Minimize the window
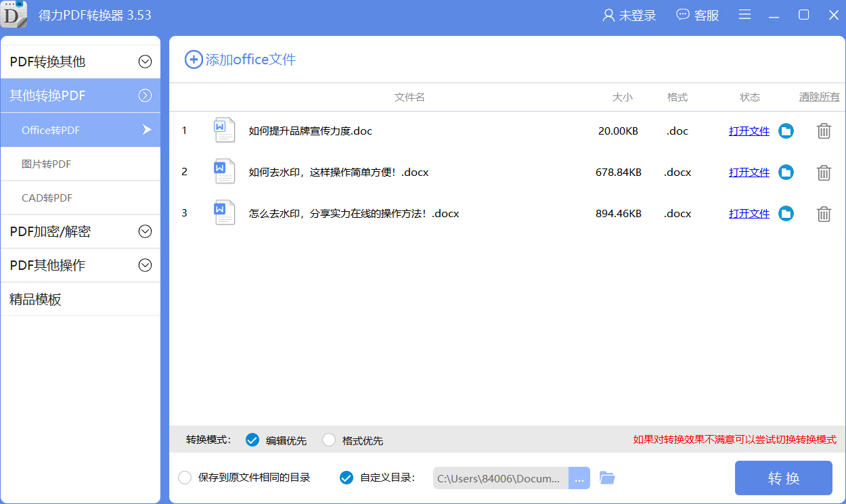The image size is (846, 504). tap(774, 15)
